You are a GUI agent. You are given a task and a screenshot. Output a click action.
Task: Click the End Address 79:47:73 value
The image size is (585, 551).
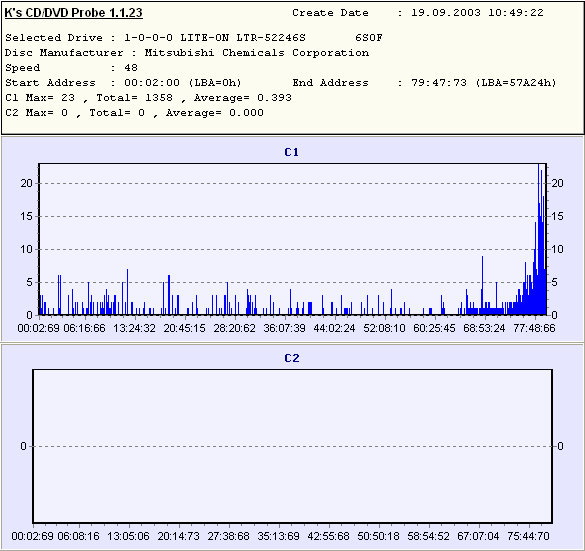439,83
